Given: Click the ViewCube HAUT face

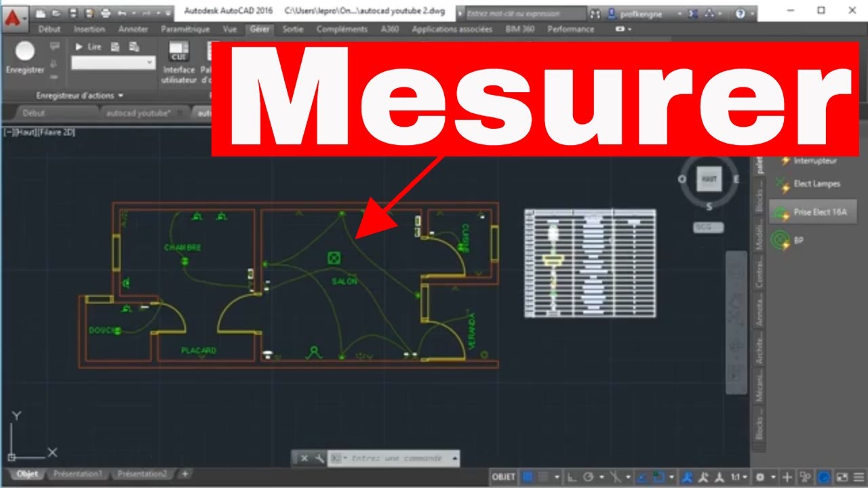Looking at the screenshot, I should click(x=709, y=179).
